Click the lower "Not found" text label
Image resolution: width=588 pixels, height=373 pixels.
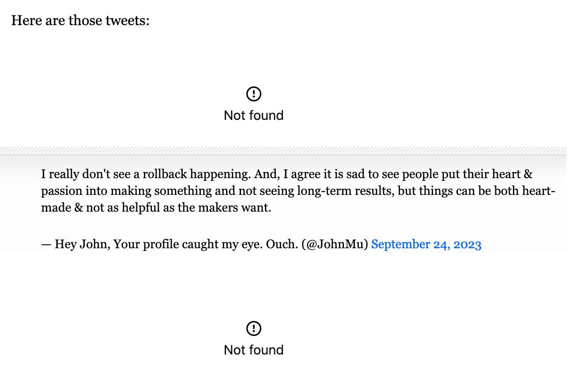coord(254,350)
